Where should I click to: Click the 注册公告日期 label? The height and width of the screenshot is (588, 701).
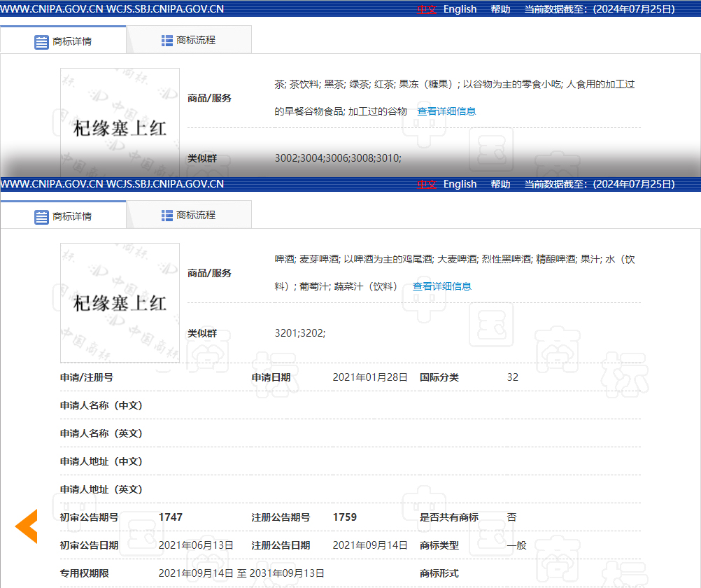point(281,545)
